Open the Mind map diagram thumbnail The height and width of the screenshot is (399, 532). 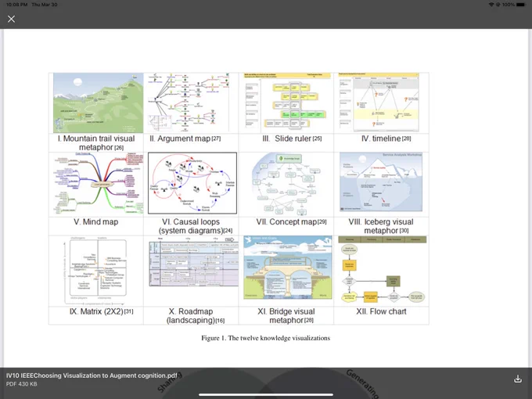(x=99, y=183)
